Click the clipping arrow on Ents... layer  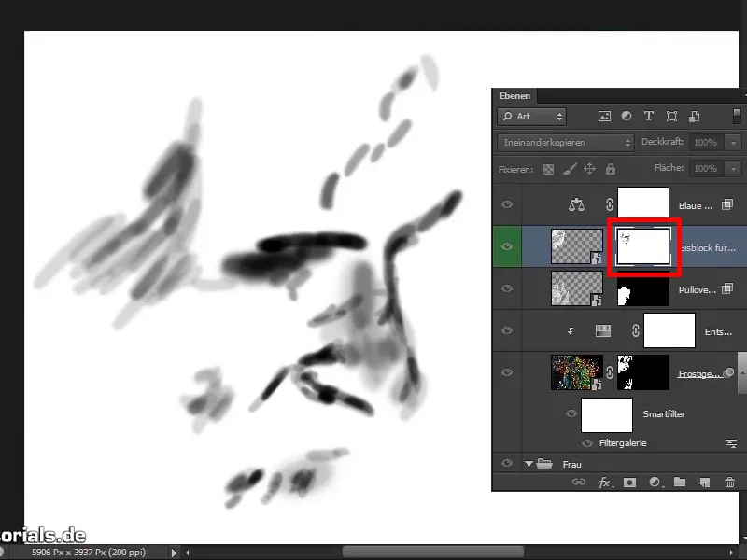click(571, 331)
